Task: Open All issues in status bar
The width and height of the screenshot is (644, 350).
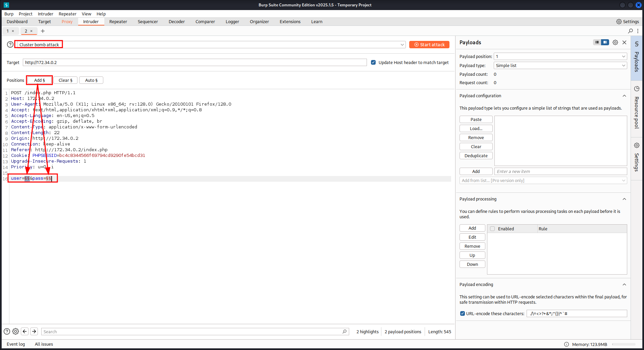Action: coord(44,344)
